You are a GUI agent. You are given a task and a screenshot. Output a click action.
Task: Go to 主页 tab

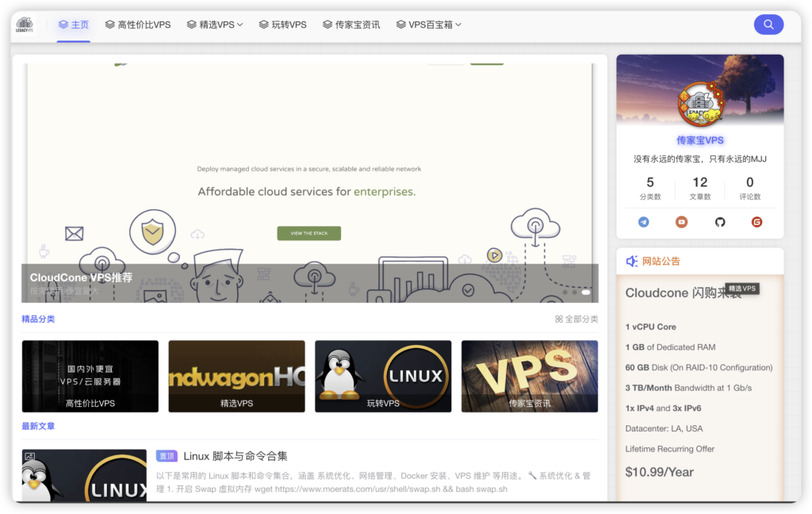click(x=74, y=25)
